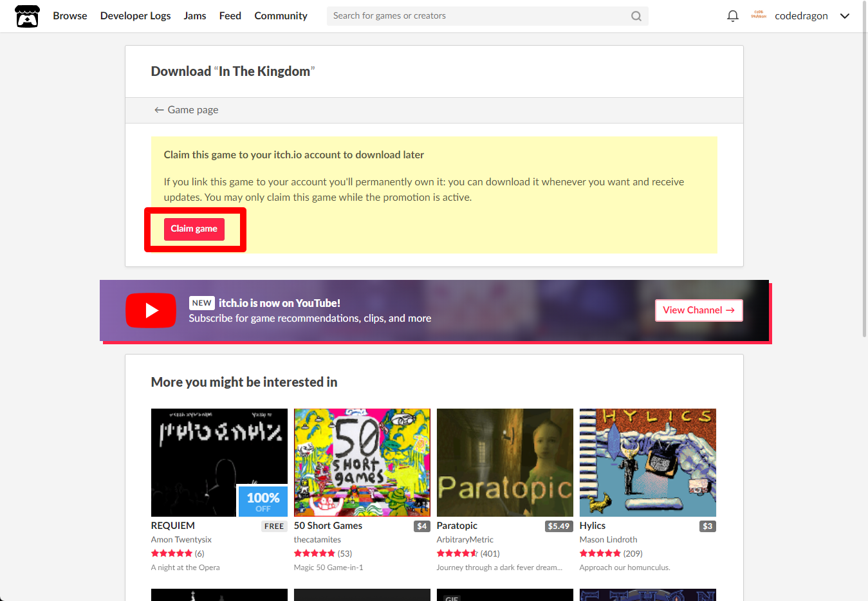Click 'Magic 50 Game-in-1' description
This screenshot has width=868, height=601.
(329, 568)
